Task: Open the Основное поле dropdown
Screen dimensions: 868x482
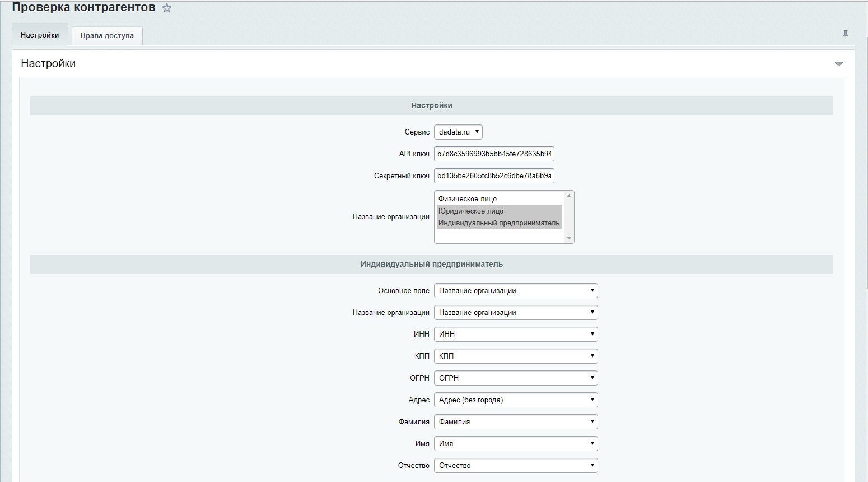Action: (515, 291)
